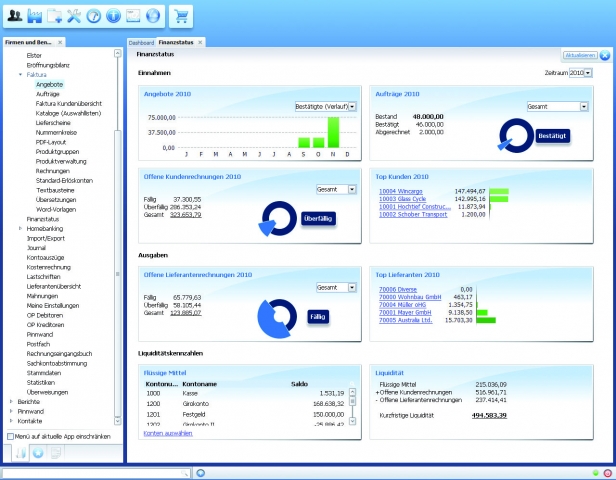Switch to the Dashboard tab
The width and height of the screenshot is (616, 480).
pyautogui.click(x=141, y=43)
